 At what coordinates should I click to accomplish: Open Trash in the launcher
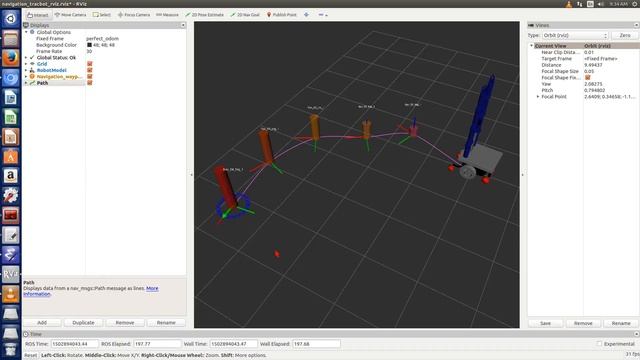(11, 350)
